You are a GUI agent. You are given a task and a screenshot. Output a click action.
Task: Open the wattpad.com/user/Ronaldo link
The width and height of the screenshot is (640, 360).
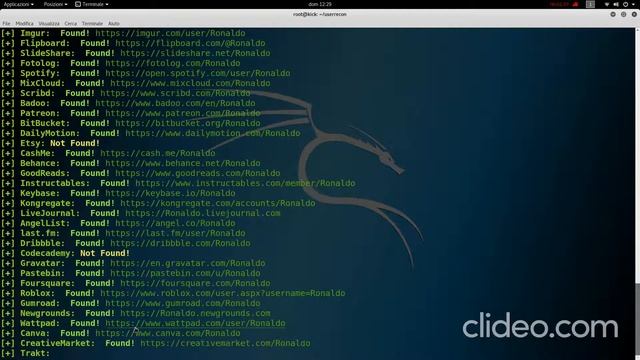tap(195, 323)
